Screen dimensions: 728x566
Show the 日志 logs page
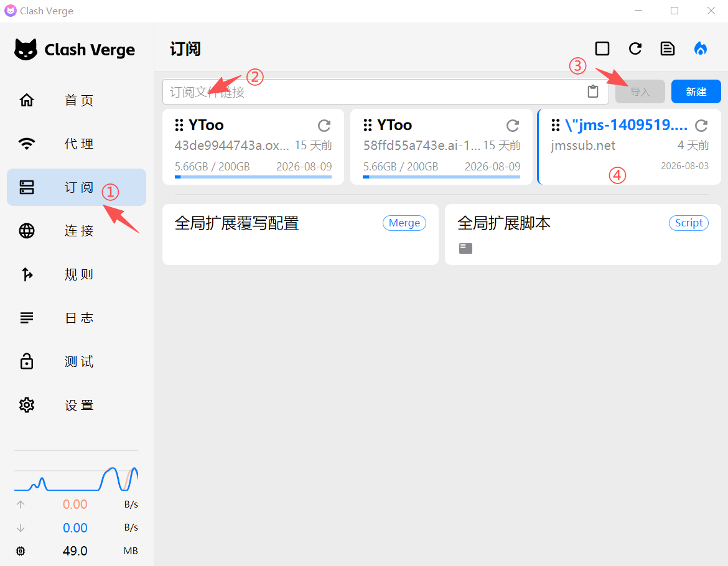tap(76, 318)
